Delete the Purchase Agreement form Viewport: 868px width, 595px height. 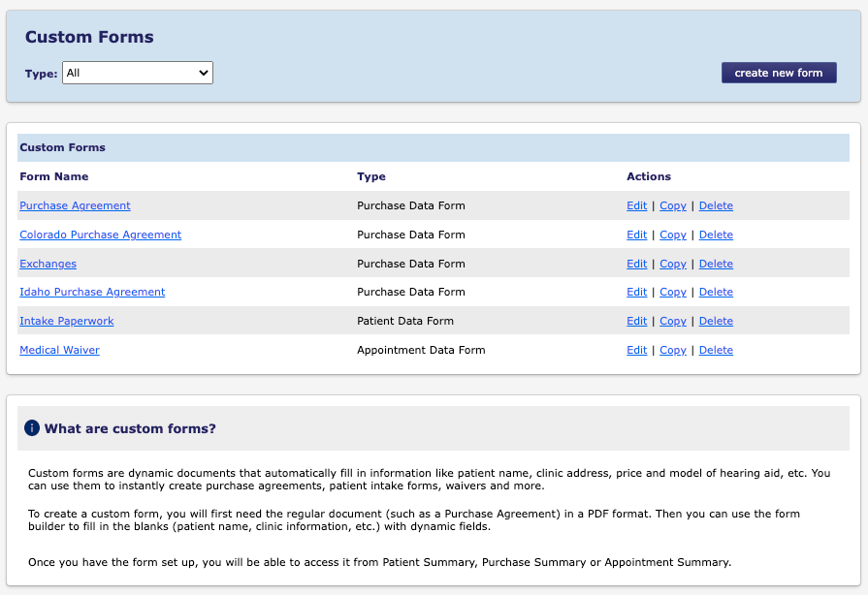[716, 205]
